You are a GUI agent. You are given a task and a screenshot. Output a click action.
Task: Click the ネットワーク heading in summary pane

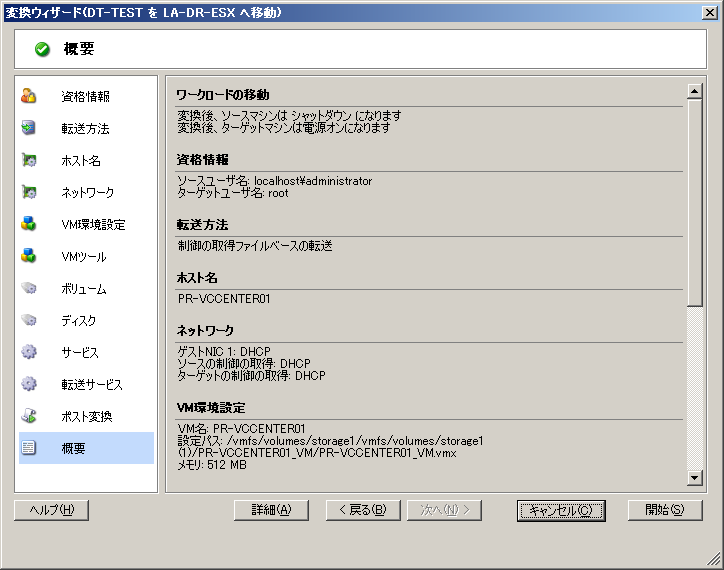click(205, 330)
